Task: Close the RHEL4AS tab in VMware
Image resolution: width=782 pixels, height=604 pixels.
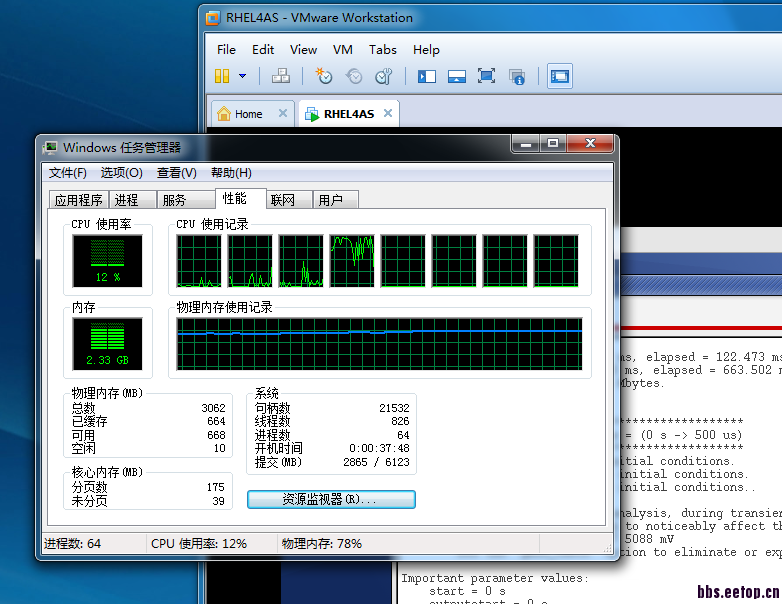Action: 388,113
